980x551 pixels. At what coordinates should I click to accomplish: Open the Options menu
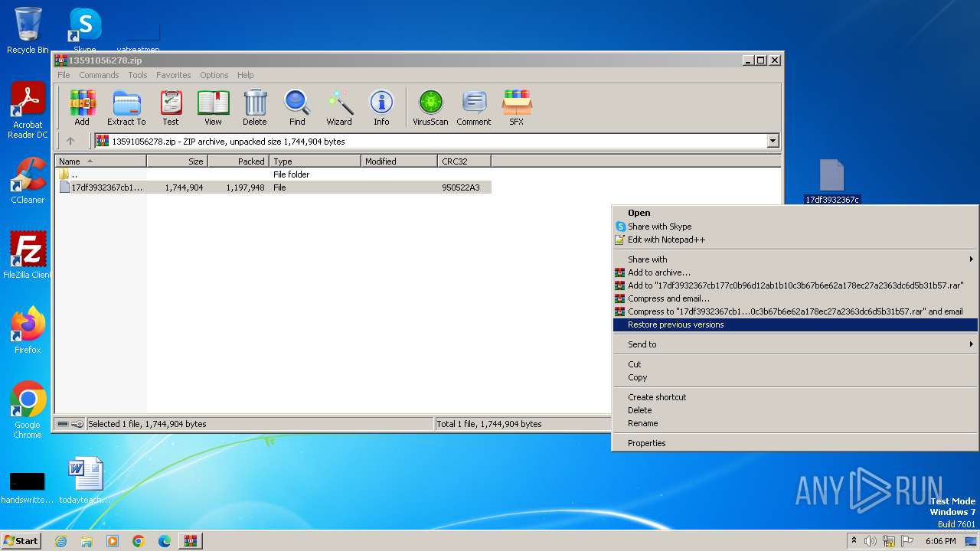tap(214, 75)
